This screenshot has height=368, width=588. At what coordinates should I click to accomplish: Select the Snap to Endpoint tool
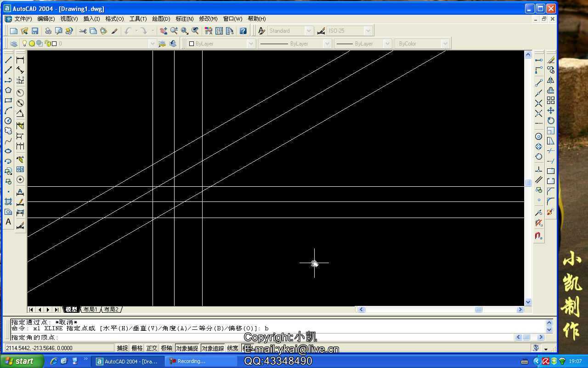pyautogui.click(x=538, y=83)
